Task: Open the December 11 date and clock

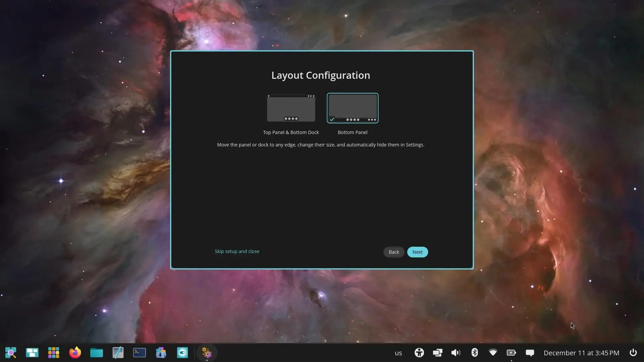Action: coord(581,353)
